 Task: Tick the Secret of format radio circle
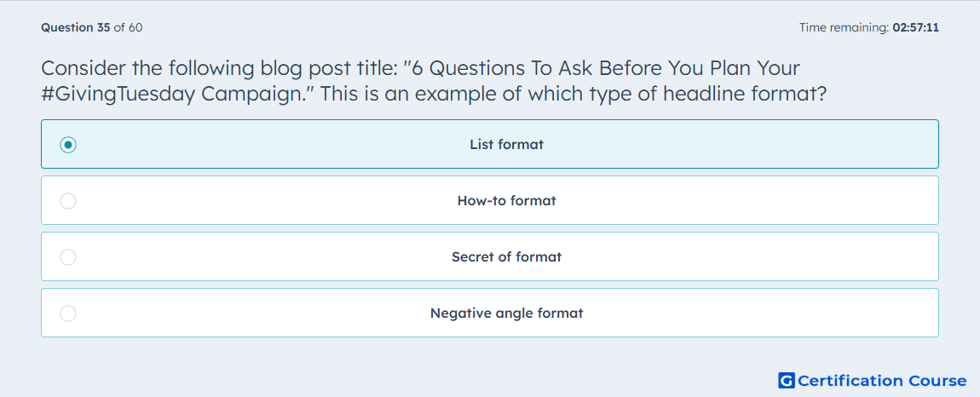pyautogui.click(x=68, y=257)
